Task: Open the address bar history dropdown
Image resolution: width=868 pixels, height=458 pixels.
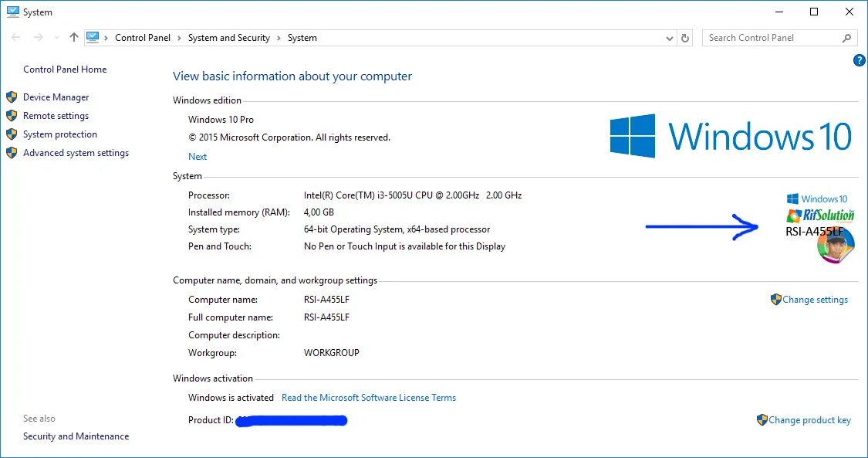Action: (669, 38)
